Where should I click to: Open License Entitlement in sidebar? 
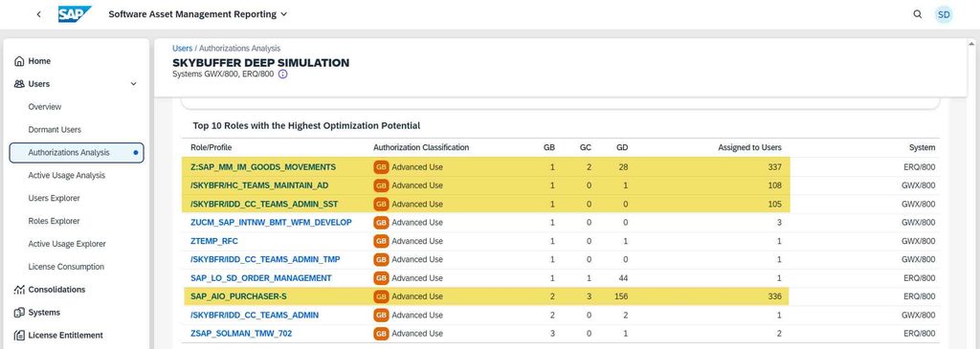point(65,336)
